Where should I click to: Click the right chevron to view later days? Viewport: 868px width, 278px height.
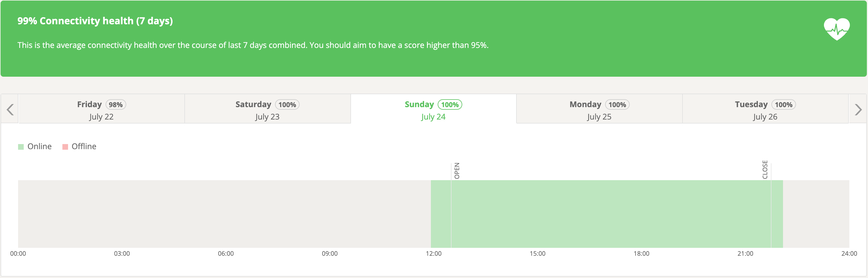coord(859,109)
